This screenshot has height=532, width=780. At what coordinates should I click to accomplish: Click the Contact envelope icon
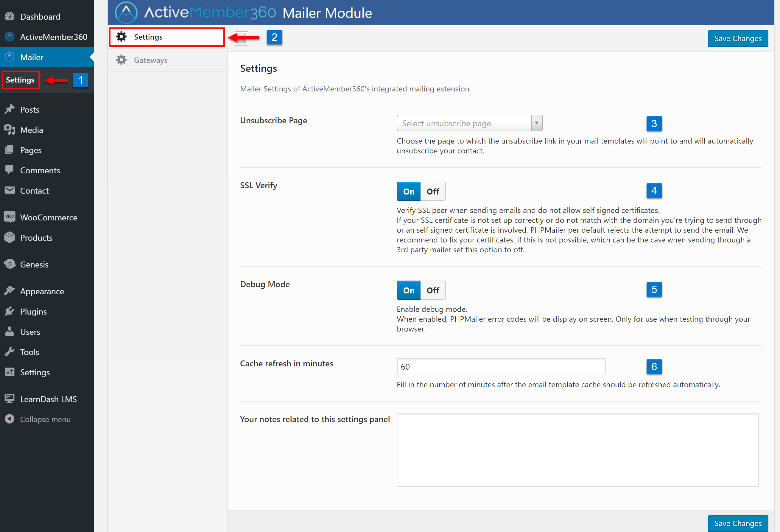click(10, 190)
